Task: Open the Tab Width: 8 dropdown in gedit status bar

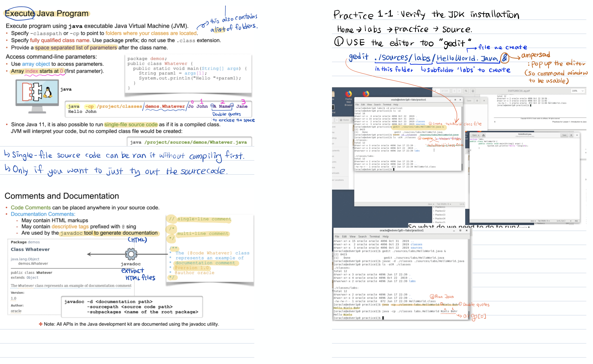Action: click(544, 221)
